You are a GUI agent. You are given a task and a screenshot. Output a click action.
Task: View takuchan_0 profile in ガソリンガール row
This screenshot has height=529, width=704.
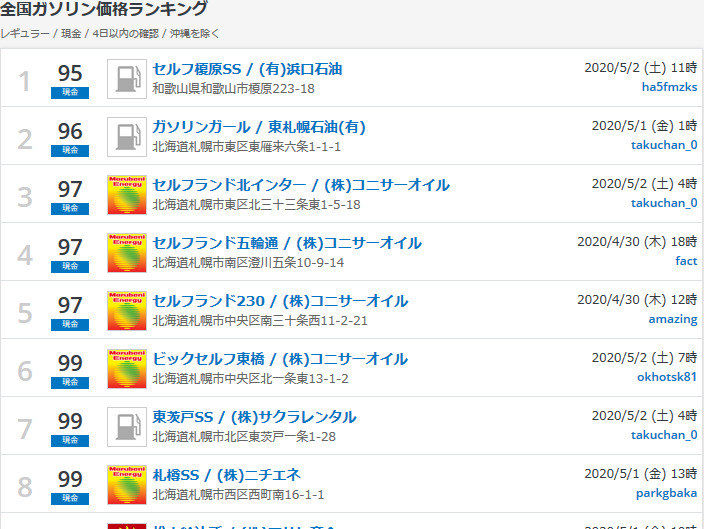click(664, 145)
